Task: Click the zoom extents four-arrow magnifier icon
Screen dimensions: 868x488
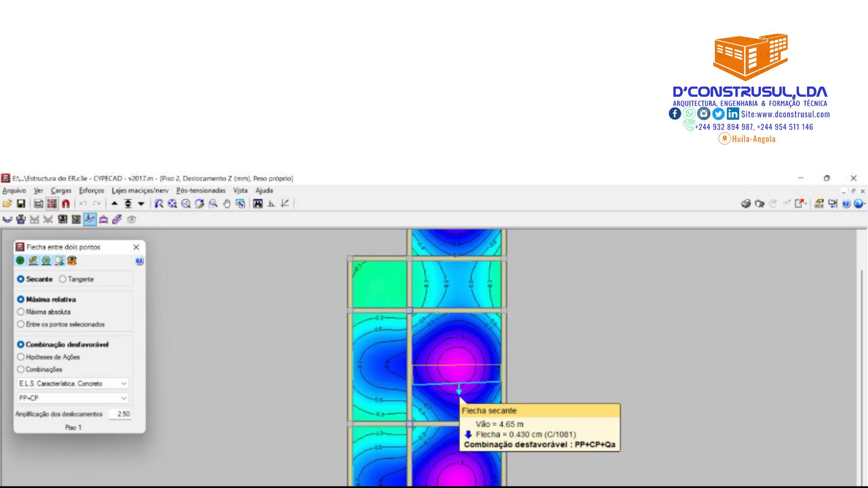Action: pos(172,204)
